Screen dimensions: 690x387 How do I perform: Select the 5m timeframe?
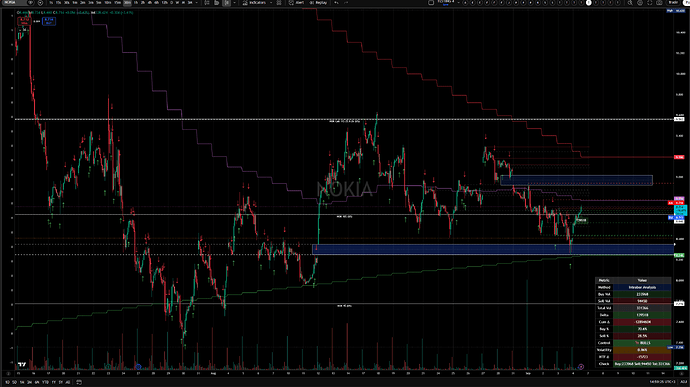click(99, 2)
